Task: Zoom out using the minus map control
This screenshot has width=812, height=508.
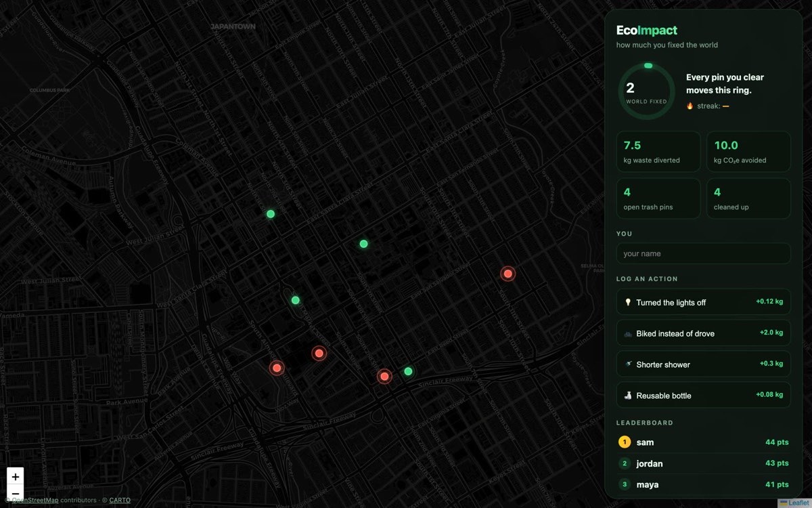Action: click(x=15, y=494)
